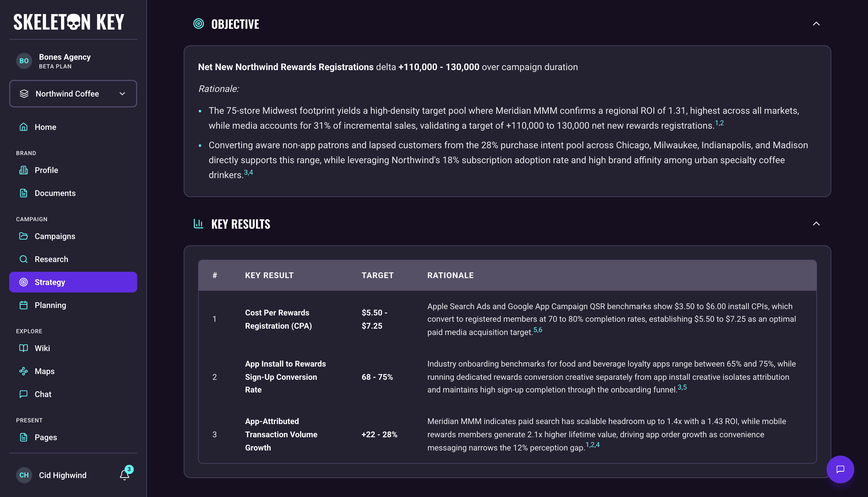Screen dimensions: 868x497
Task: Click the OBJECTIVE section heading
Action: click(x=235, y=24)
